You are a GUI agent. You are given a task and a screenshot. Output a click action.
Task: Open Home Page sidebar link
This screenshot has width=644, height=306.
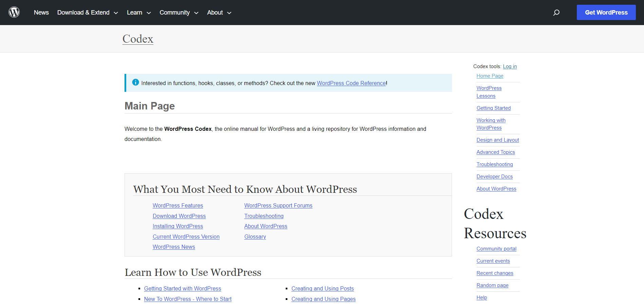coord(490,76)
